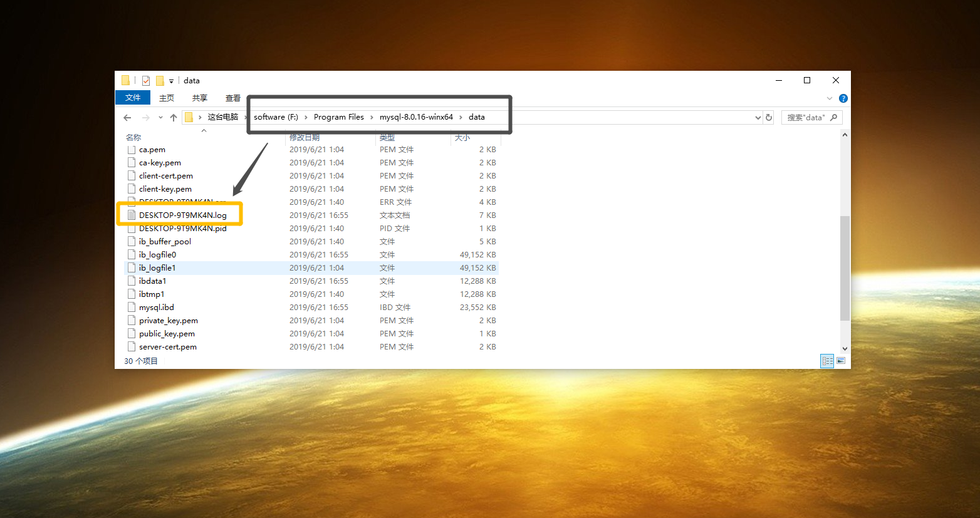Screen dimensions: 980x518
Task: Click software (F:) breadcrumb
Action: pos(276,117)
